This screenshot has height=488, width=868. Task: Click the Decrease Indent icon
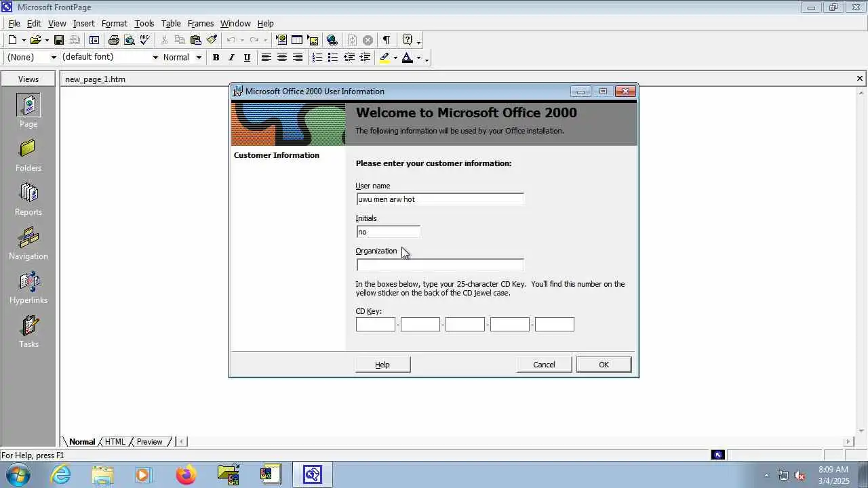click(x=349, y=58)
